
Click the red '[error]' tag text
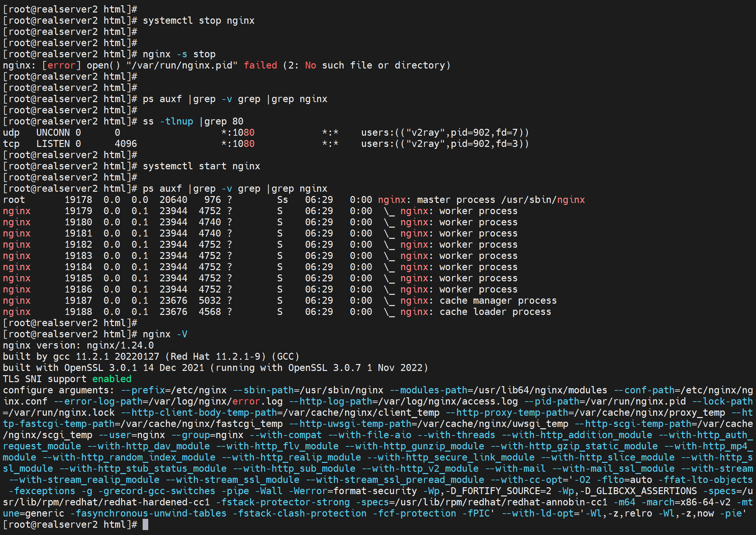(x=61, y=65)
